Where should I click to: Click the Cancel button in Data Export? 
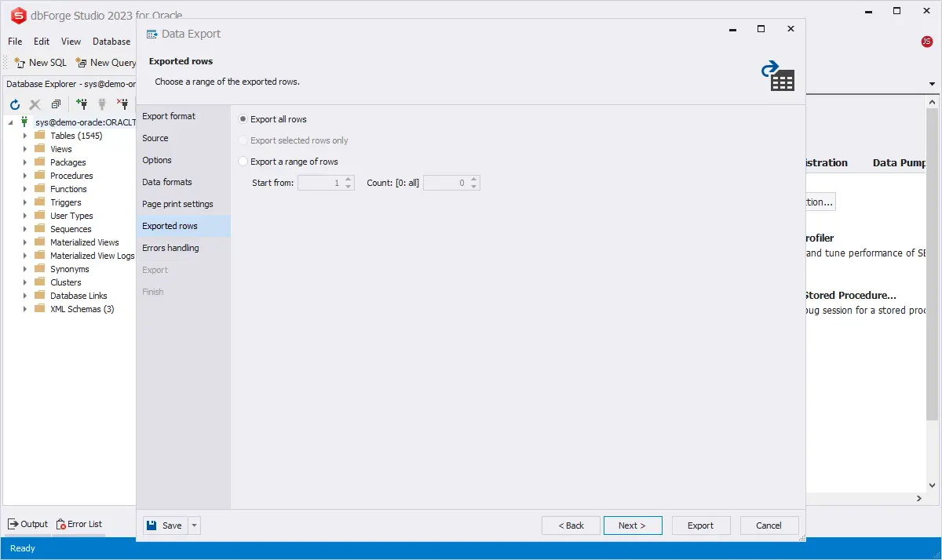coord(769,525)
